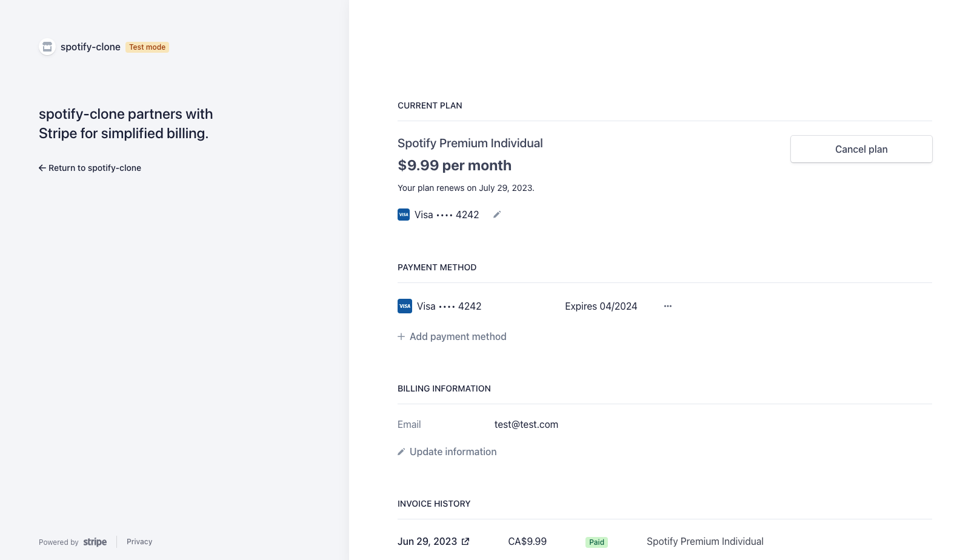Click the spotify-clone store logo icon

pos(47,47)
